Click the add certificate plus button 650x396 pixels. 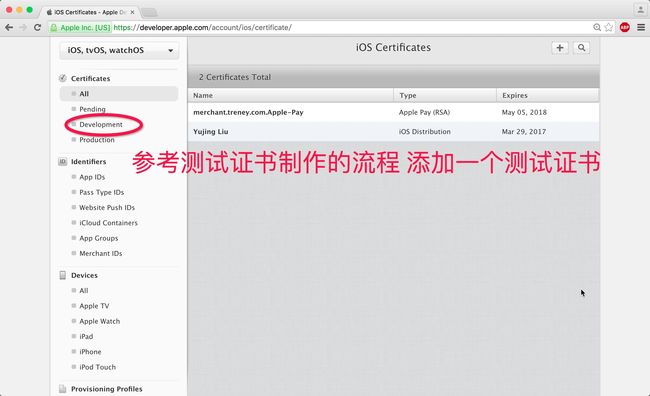(560, 48)
